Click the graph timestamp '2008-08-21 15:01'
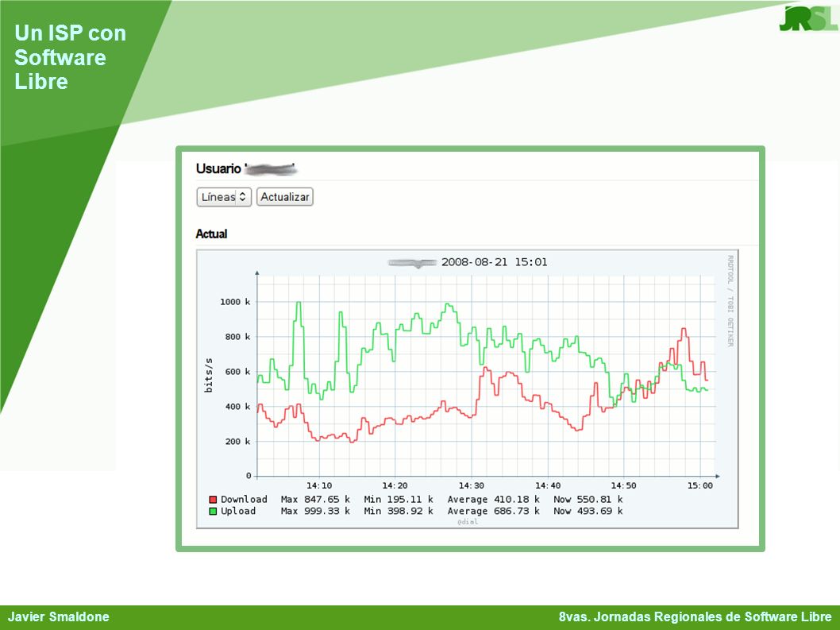Image resolution: width=840 pixels, height=630 pixels. click(x=494, y=262)
